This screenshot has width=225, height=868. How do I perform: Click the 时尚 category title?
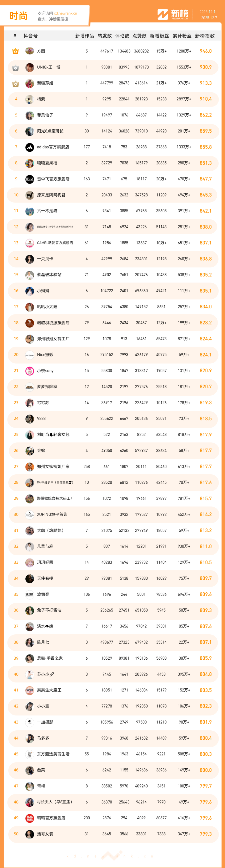(x=18, y=16)
